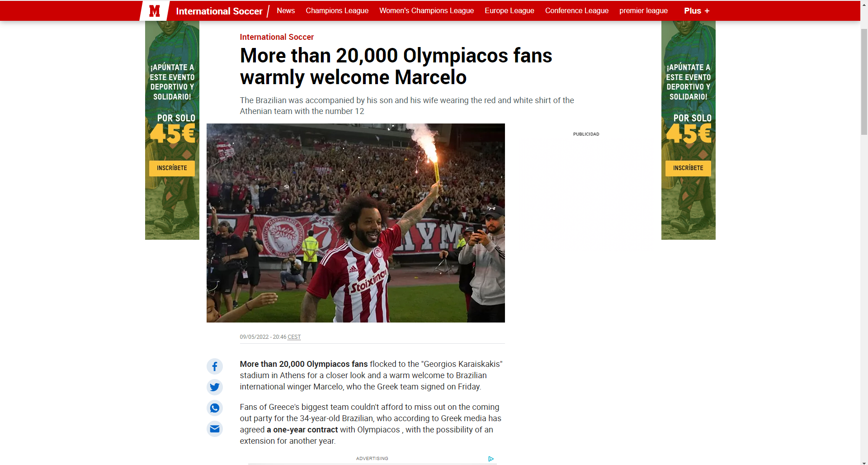Expand the Plus + menu
Image resolution: width=868 pixels, height=465 pixels.
pos(697,11)
